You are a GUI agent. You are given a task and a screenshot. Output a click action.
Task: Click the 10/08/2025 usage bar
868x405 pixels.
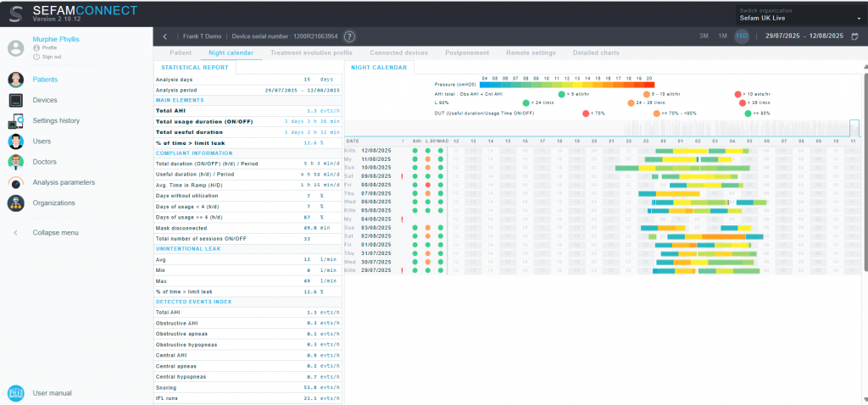pyautogui.click(x=682, y=168)
